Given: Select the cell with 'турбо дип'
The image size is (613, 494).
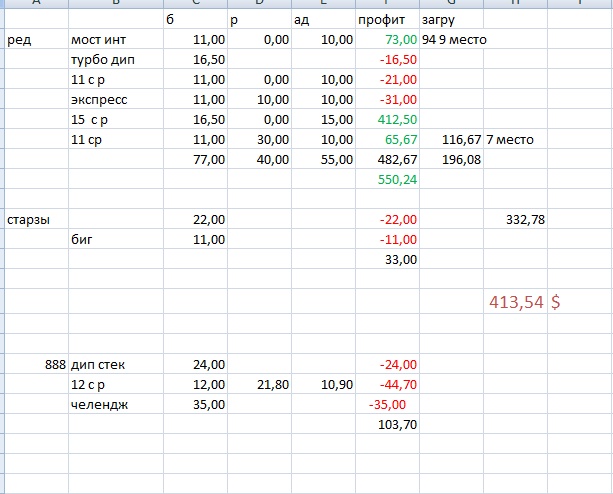Looking at the screenshot, I should click(x=116, y=59).
